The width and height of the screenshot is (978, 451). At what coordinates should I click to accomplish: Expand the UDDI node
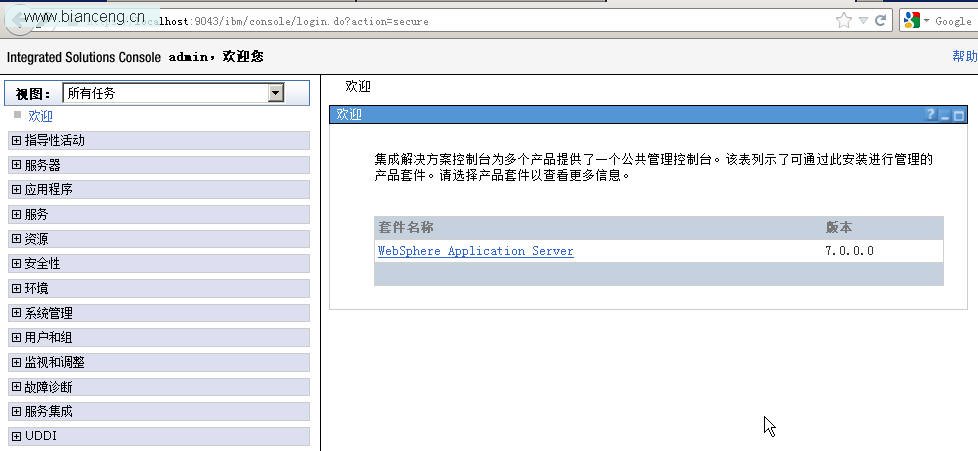(16, 436)
